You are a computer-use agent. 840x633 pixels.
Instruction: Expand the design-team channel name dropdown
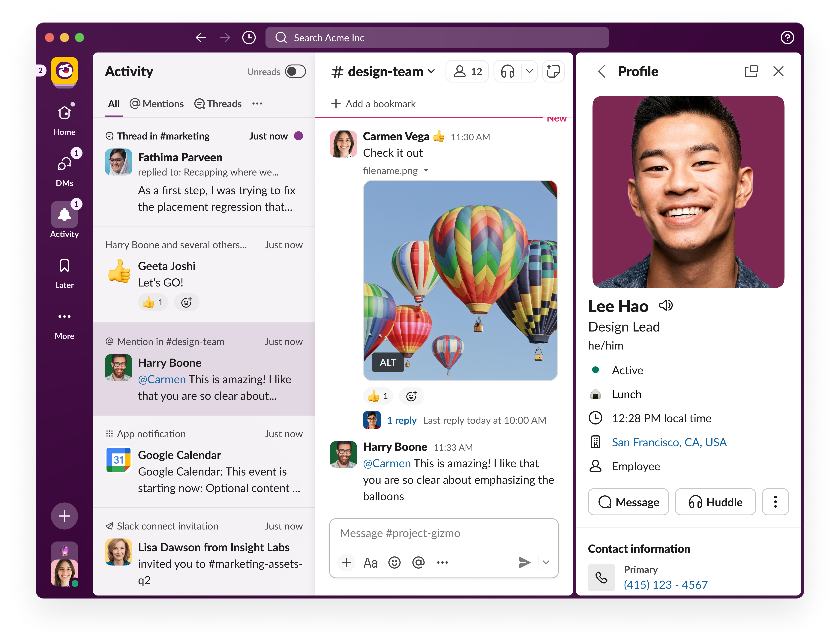tap(431, 71)
